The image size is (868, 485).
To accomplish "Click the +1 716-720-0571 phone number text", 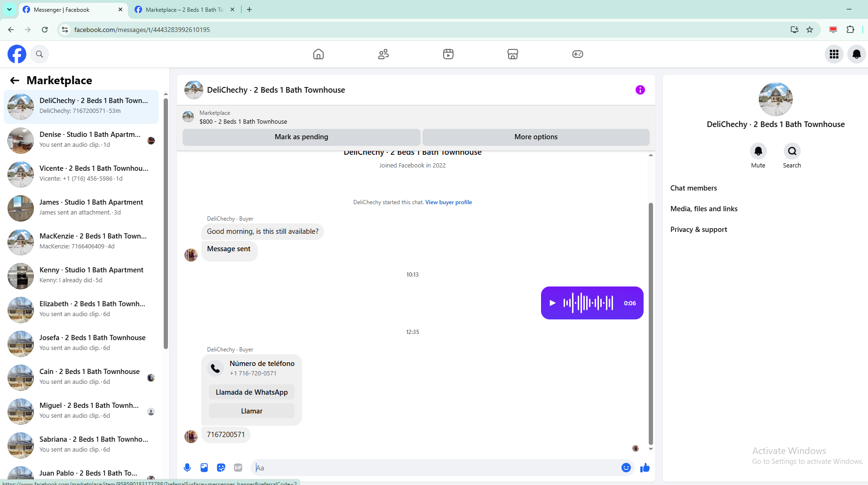I will 253,374.
